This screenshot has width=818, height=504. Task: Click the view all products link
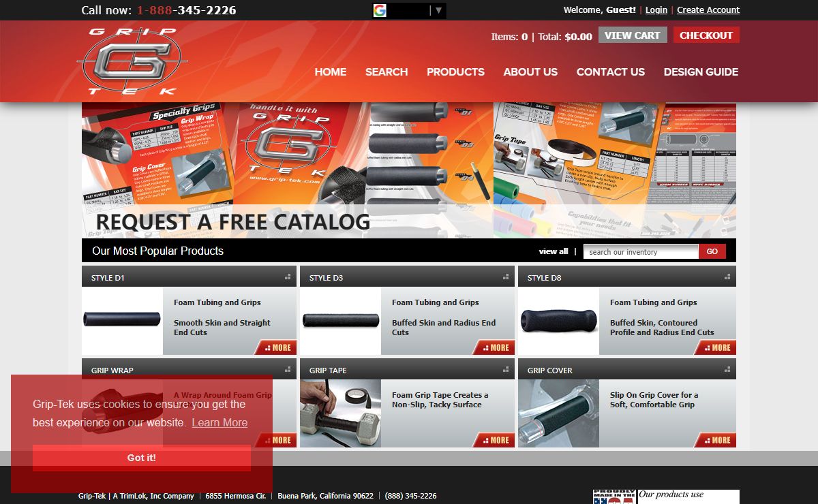coord(554,251)
